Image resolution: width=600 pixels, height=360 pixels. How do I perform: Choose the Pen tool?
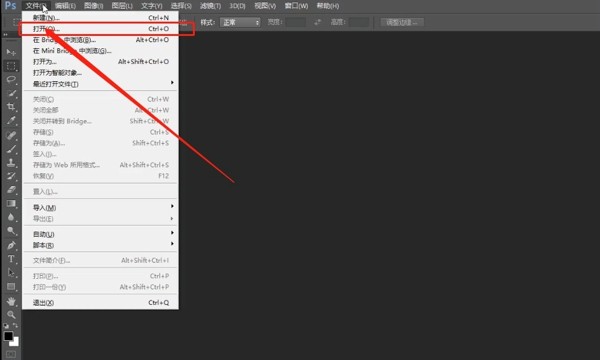coord(11,245)
